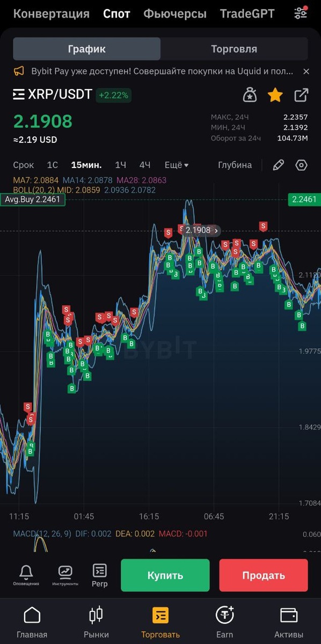The width and height of the screenshot is (321, 644).
Task: Switch to the Конвертация tab
Action: [52, 14]
